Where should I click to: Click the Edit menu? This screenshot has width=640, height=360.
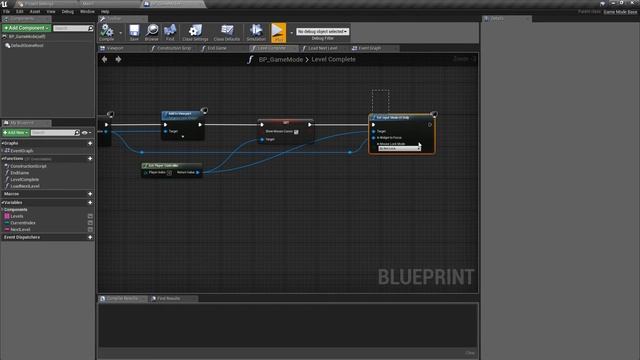click(x=20, y=11)
